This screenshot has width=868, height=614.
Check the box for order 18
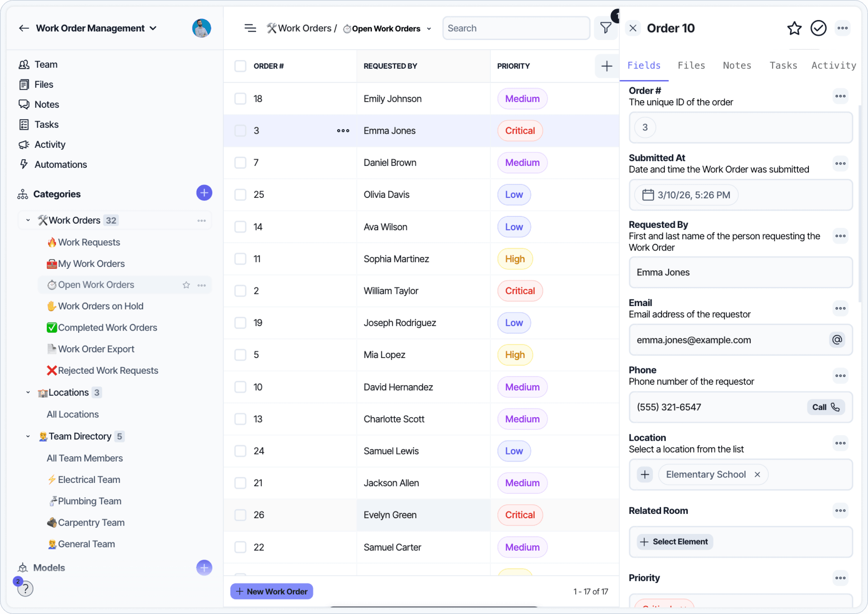tap(240, 99)
